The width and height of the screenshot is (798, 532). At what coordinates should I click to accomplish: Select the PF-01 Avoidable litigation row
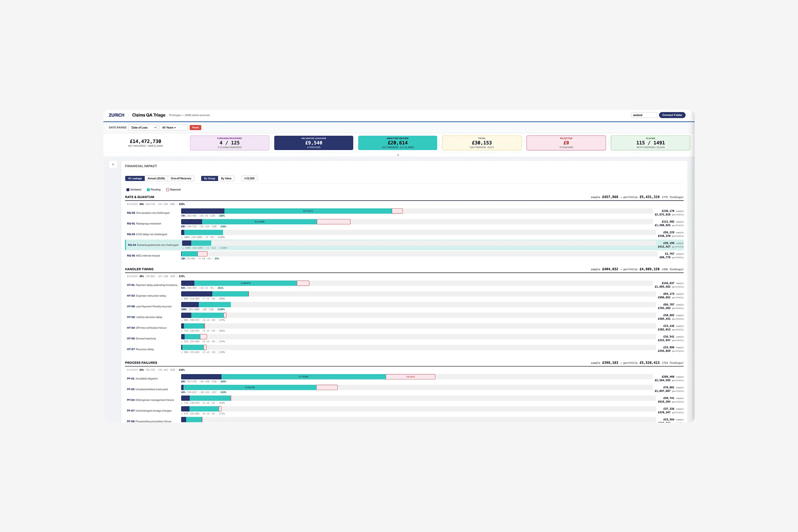405,379
